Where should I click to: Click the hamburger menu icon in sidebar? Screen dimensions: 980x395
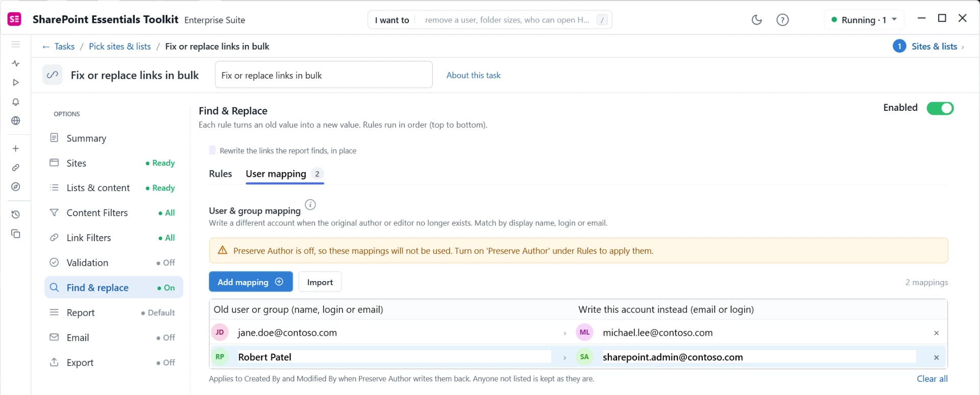pyautogui.click(x=16, y=44)
